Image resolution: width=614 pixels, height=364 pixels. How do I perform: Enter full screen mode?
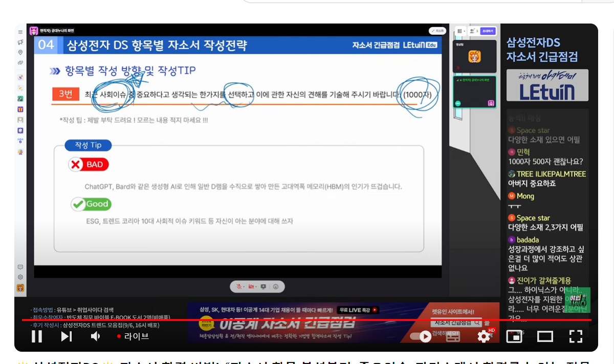(576, 336)
